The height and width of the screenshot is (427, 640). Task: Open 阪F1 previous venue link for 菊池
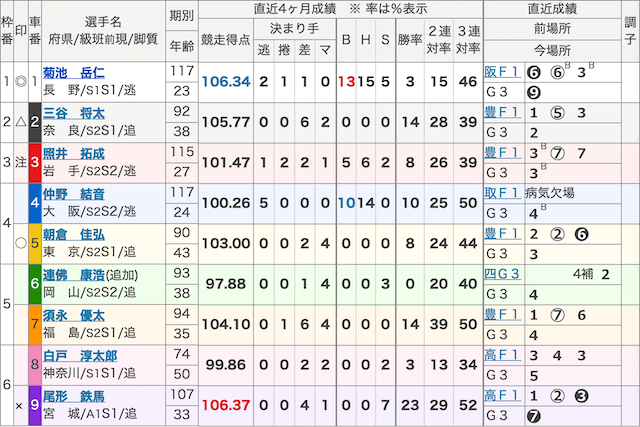pyautogui.click(x=502, y=71)
